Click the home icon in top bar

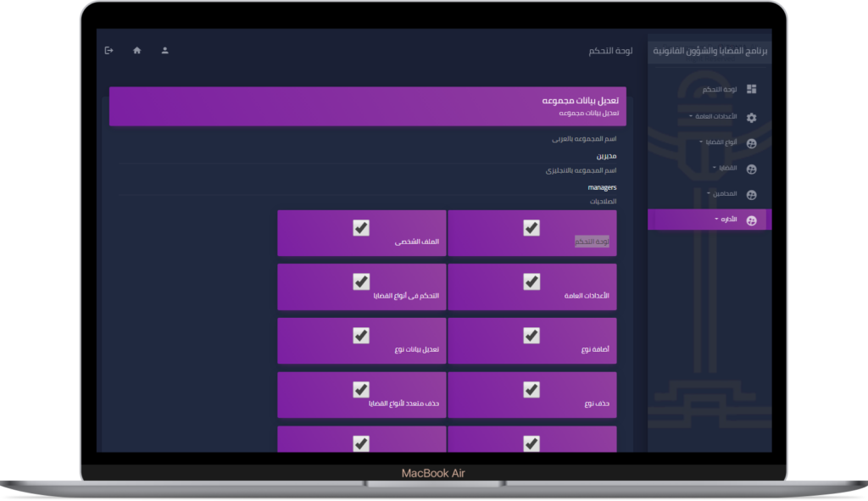click(137, 51)
